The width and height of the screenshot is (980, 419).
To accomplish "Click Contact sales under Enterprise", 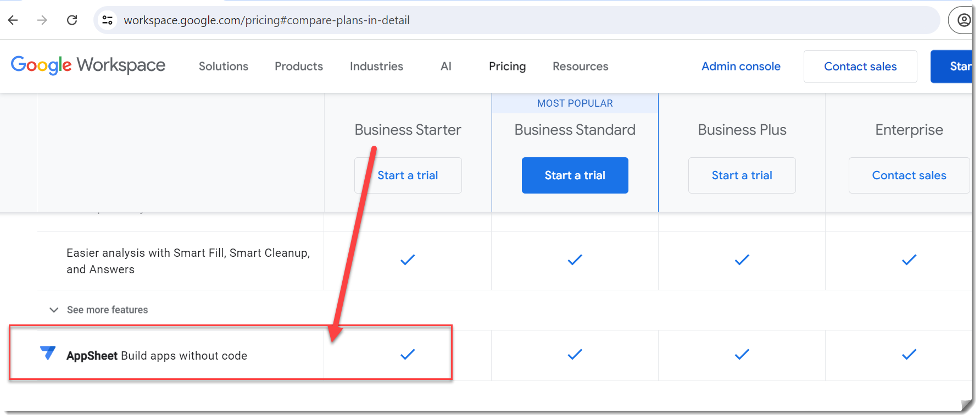I will click(x=909, y=175).
